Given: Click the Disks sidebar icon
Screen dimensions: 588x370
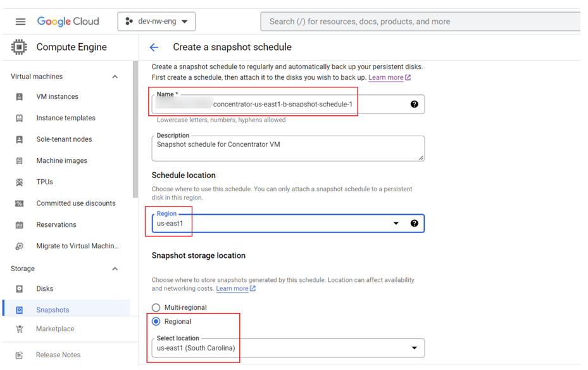Looking at the screenshot, I should (20, 289).
